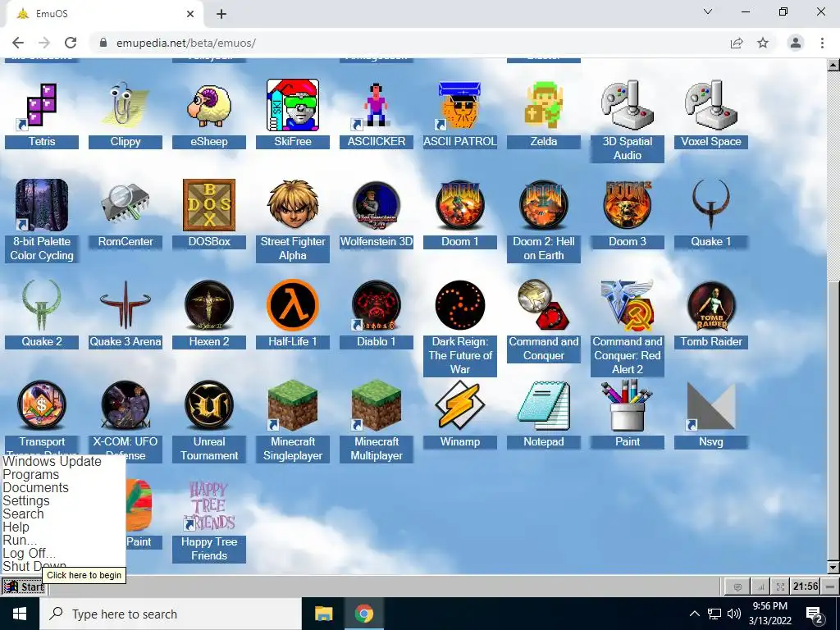The image size is (840, 630).
Task: Open Half-Life 1 lambda icon
Action: point(293,305)
